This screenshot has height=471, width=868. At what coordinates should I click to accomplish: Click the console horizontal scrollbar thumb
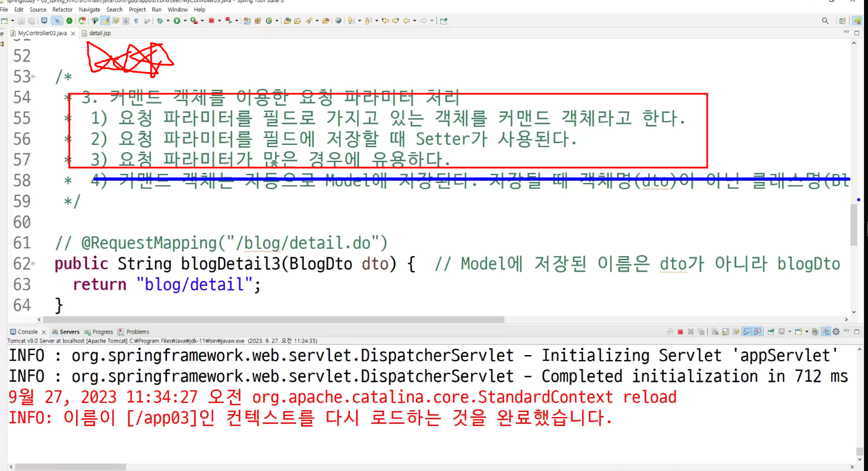click(x=70, y=467)
